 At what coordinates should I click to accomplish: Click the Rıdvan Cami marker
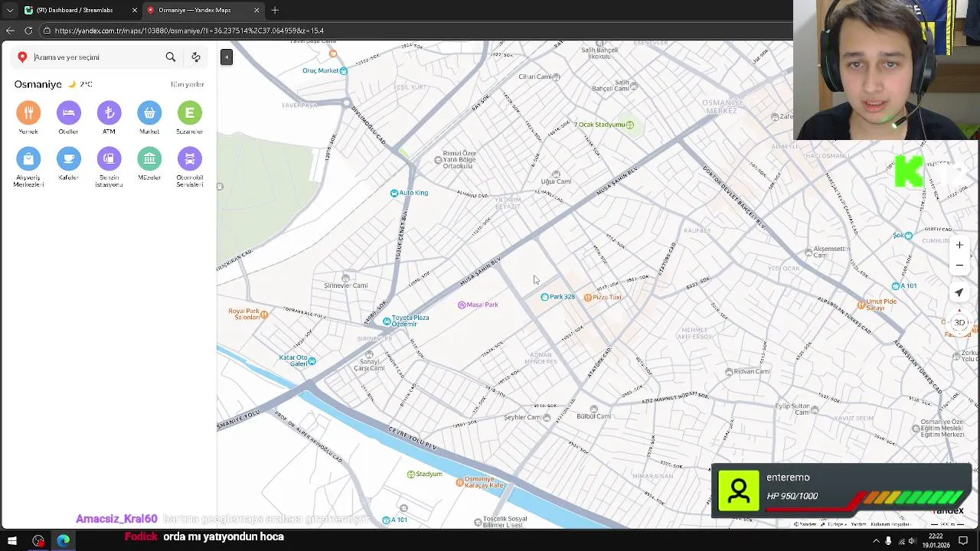[729, 372]
